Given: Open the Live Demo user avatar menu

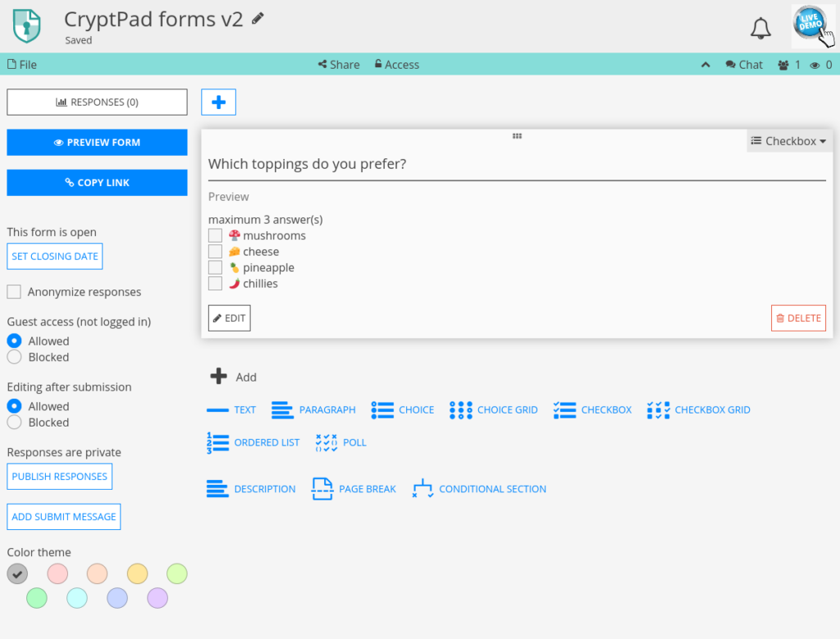Looking at the screenshot, I should coord(812,25).
